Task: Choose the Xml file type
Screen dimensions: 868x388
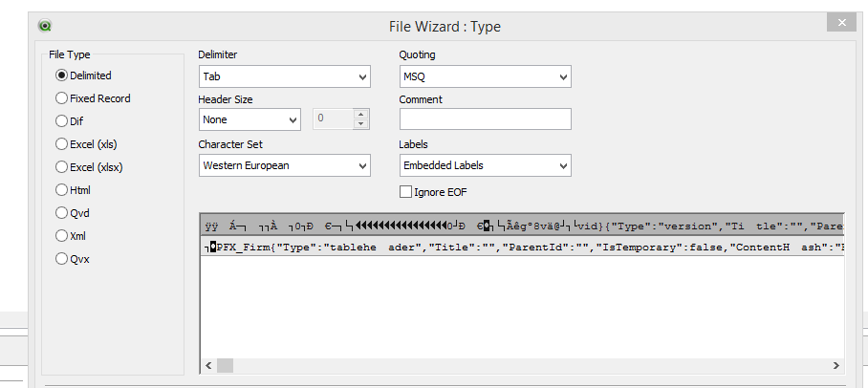Action: 62,236
